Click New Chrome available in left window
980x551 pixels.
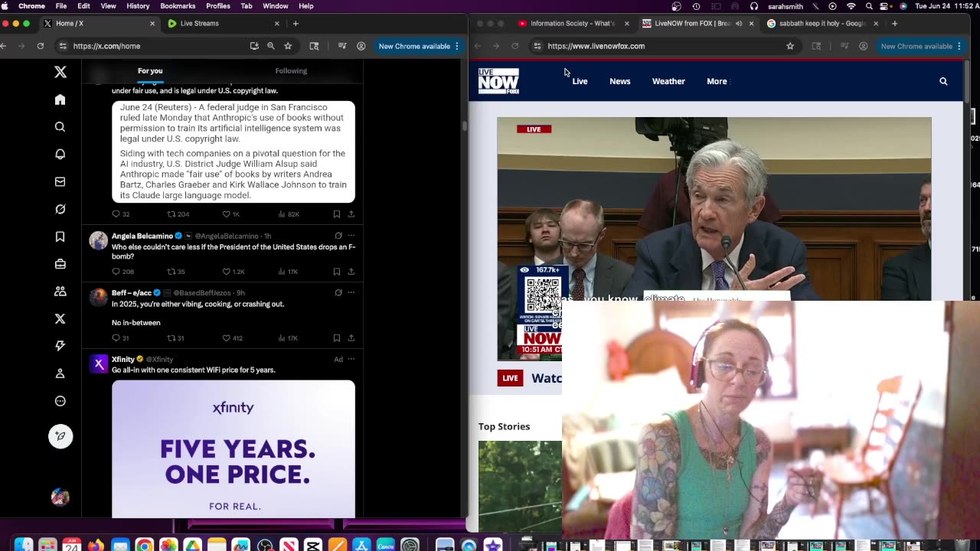(414, 46)
